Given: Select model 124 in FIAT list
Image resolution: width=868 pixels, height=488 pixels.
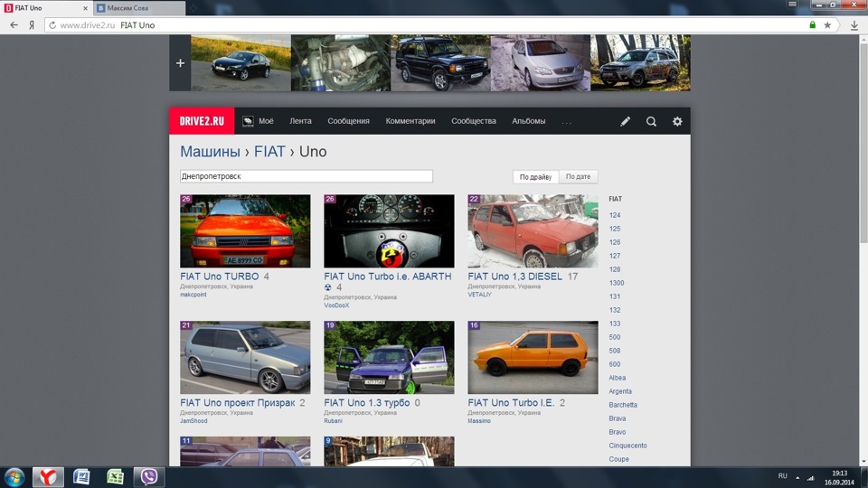Looking at the screenshot, I should tap(615, 215).
